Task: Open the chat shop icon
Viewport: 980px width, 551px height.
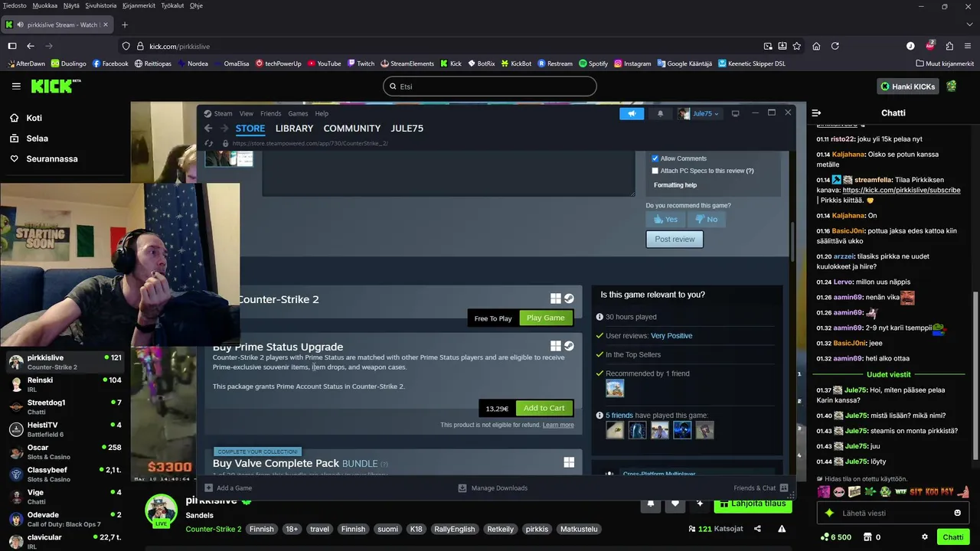Action: click(x=867, y=537)
